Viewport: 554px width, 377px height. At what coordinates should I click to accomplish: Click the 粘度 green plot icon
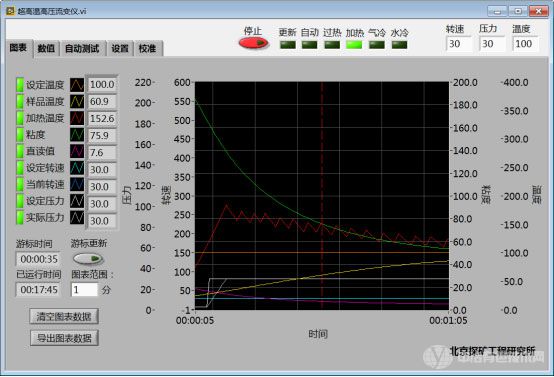(77, 135)
